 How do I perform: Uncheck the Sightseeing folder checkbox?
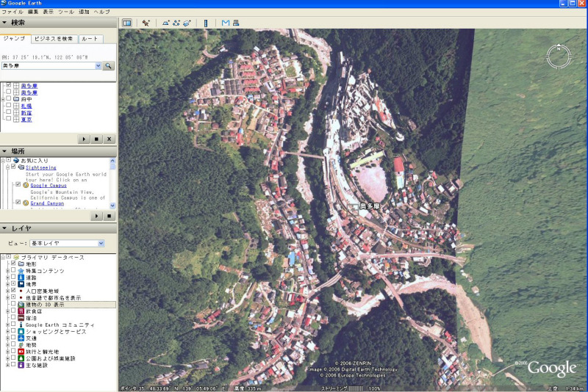coord(13,167)
